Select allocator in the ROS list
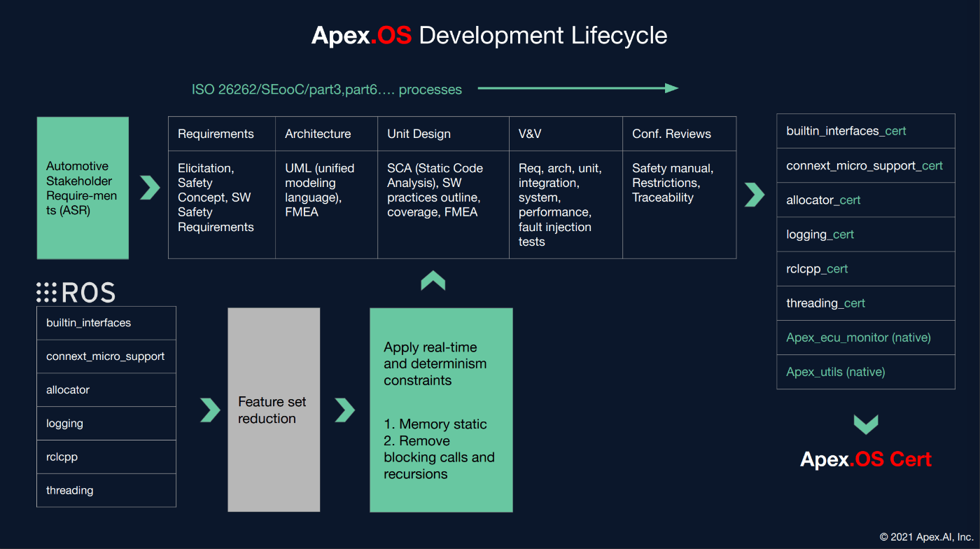980x549 pixels. (x=106, y=390)
